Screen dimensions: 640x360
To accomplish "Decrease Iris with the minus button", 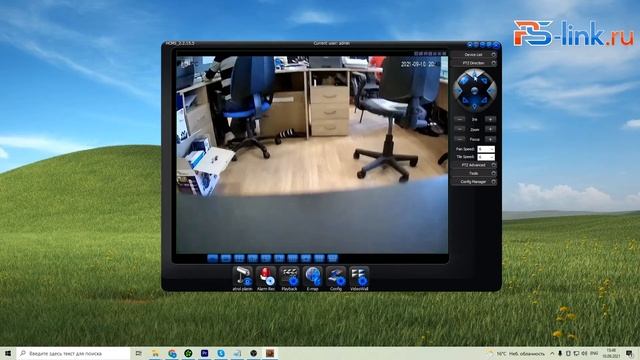I will [x=460, y=119].
